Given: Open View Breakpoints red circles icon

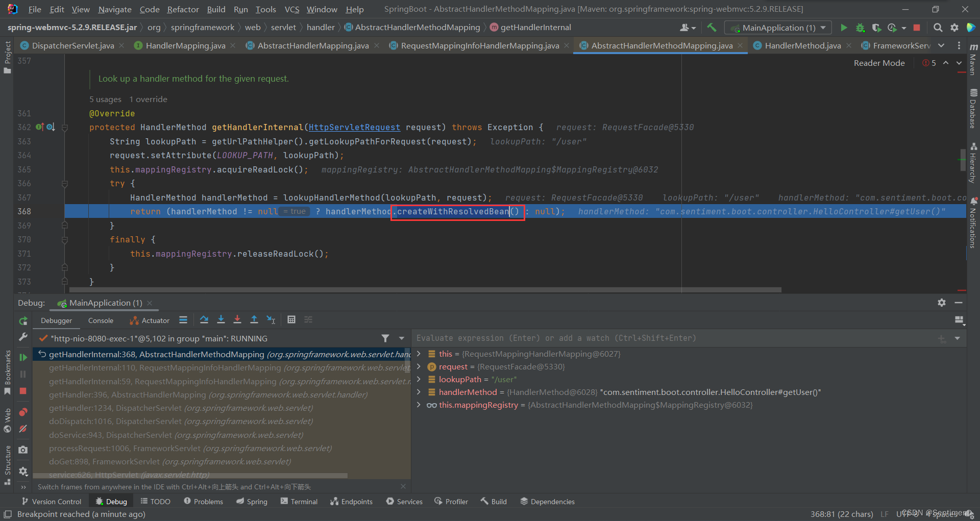Looking at the screenshot, I should coord(23,412).
